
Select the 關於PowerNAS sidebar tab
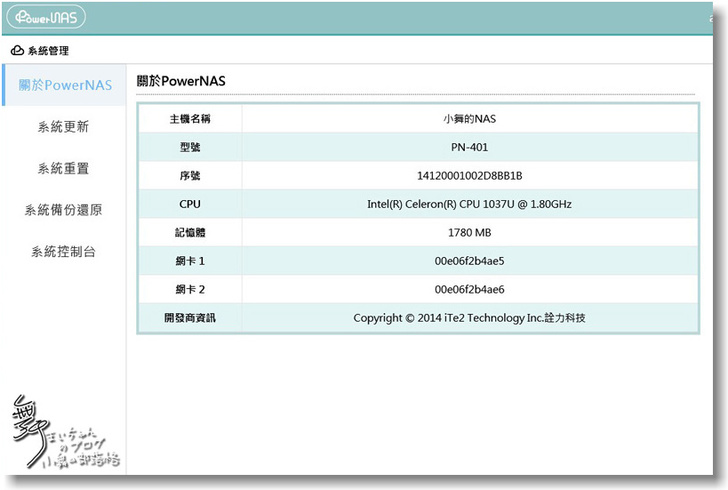coord(65,85)
